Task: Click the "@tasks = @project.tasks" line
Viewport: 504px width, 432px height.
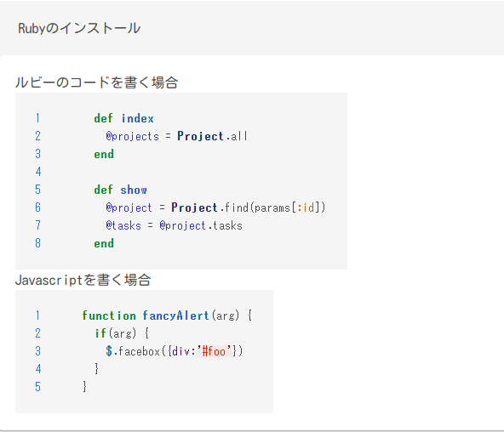Action: (174, 225)
